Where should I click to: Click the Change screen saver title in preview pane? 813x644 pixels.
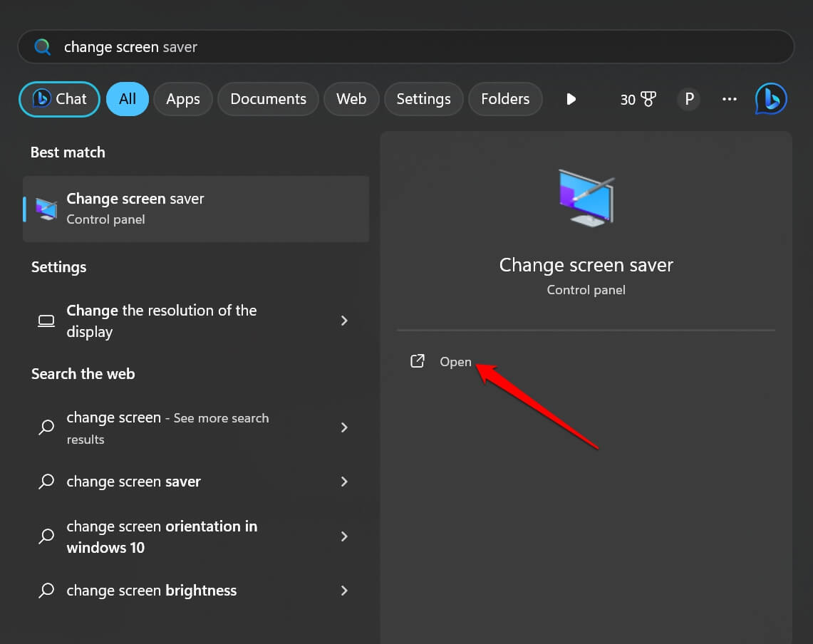tap(586, 266)
